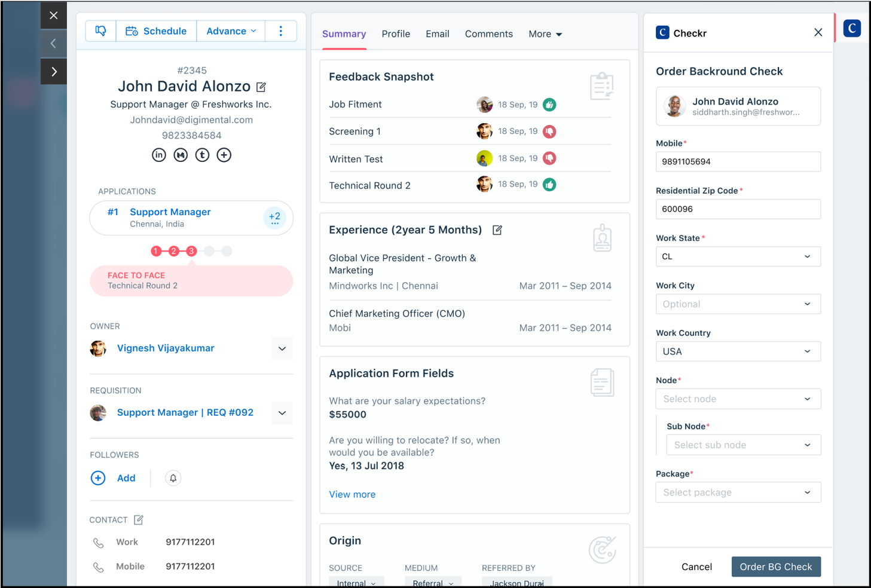Go to the previous candidate with left arrow

pyautogui.click(x=54, y=44)
